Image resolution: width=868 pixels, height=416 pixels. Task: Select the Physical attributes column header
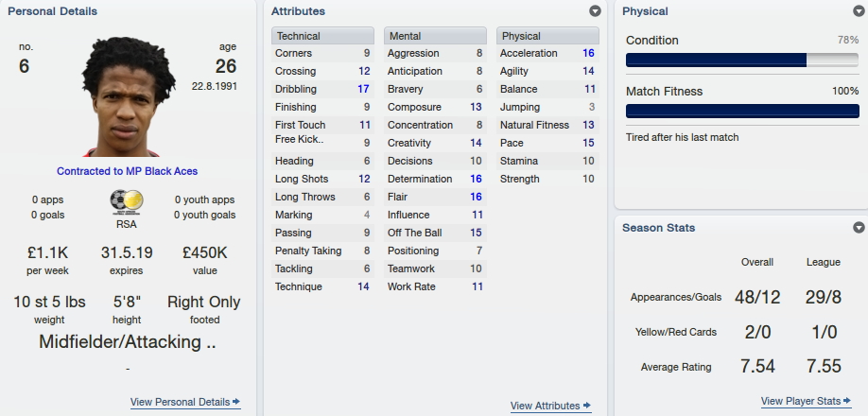coord(547,36)
